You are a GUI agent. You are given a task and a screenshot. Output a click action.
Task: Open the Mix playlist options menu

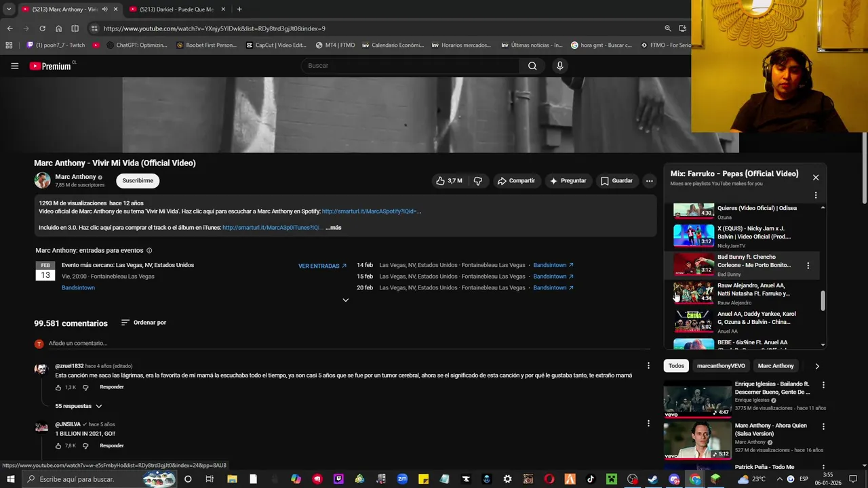[816, 195]
